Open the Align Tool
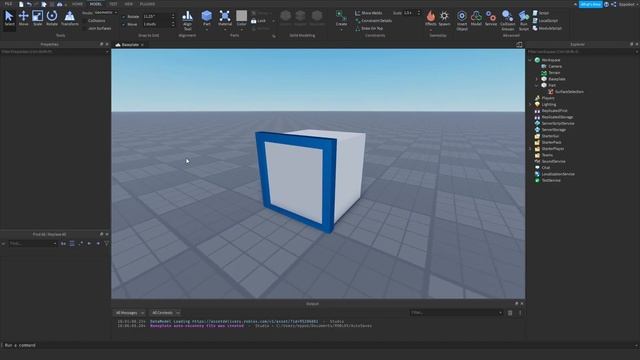Screen dimensions: 640x360 pyautogui.click(x=187, y=20)
